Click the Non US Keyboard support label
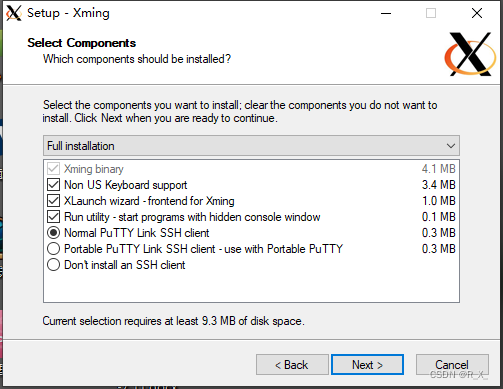This screenshot has height=389, width=503. coord(125,185)
